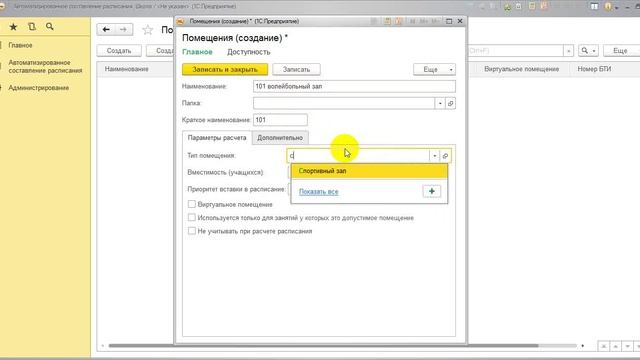Click Номер БТИ column header
The height and width of the screenshot is (360, 640).
pos(594,69)
